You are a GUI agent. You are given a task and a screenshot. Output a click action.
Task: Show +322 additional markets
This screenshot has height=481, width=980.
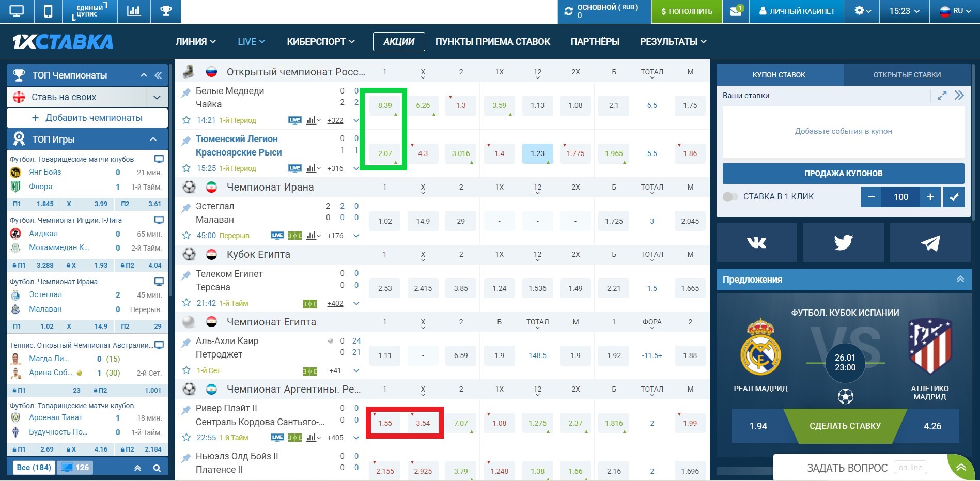(x=335, y=120)
